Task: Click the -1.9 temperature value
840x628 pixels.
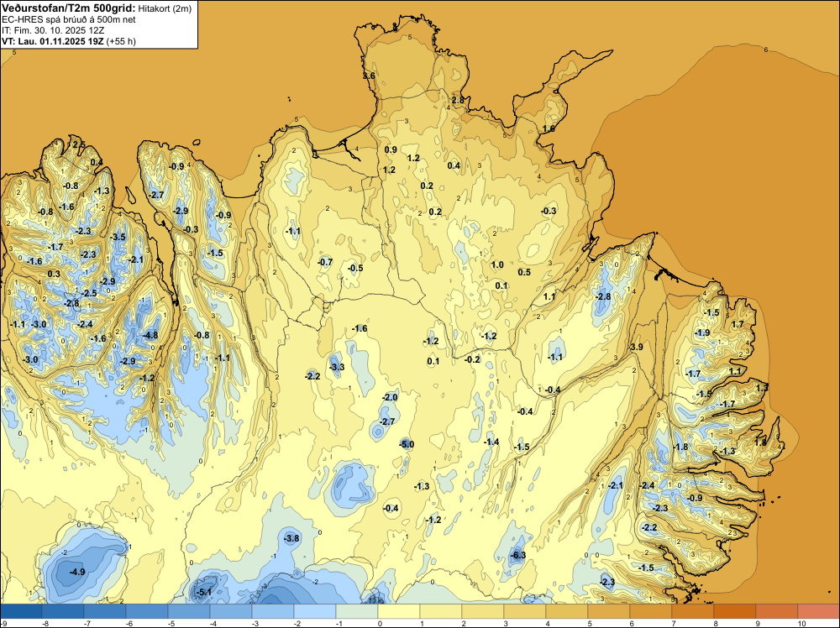Action: pyautogui.click(x=702, y=332)
